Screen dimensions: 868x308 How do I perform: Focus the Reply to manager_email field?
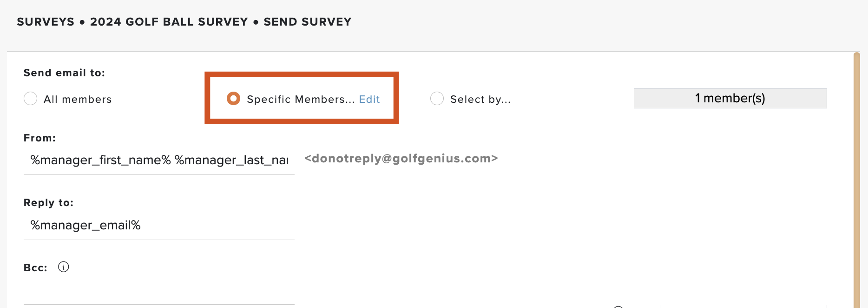click(159, 226)
